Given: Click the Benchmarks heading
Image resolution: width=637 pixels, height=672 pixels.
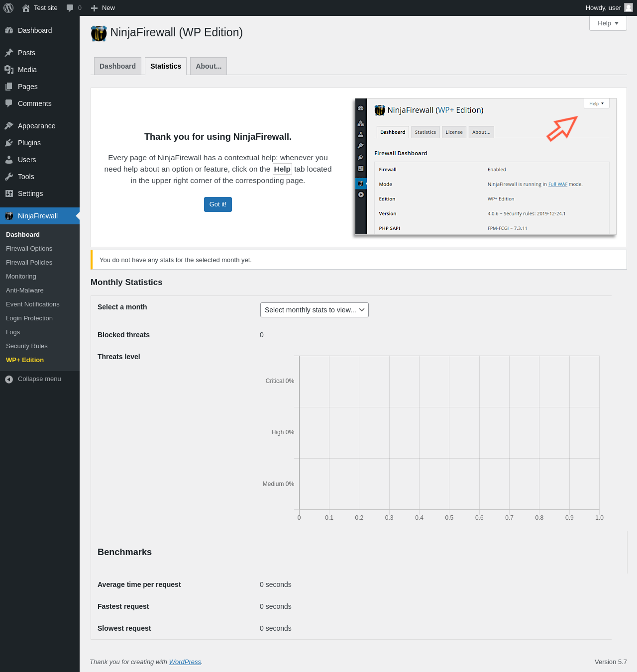Looking at the screenshot, I should (x=124, y=552).
